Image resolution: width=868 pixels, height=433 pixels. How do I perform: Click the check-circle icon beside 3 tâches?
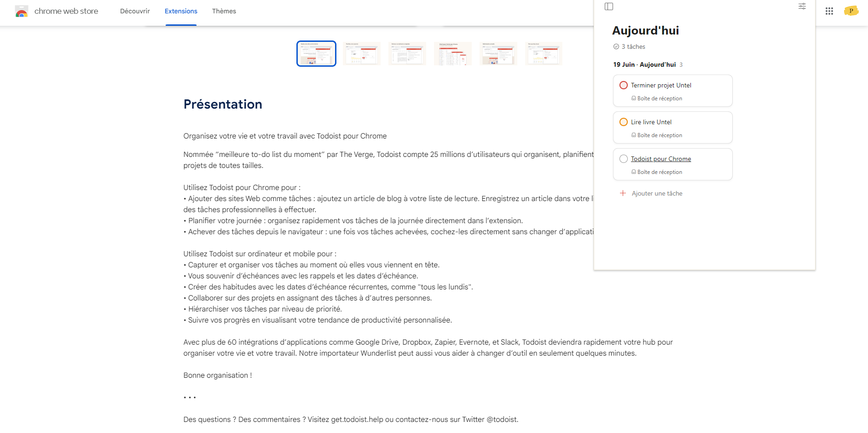[616, 46]
